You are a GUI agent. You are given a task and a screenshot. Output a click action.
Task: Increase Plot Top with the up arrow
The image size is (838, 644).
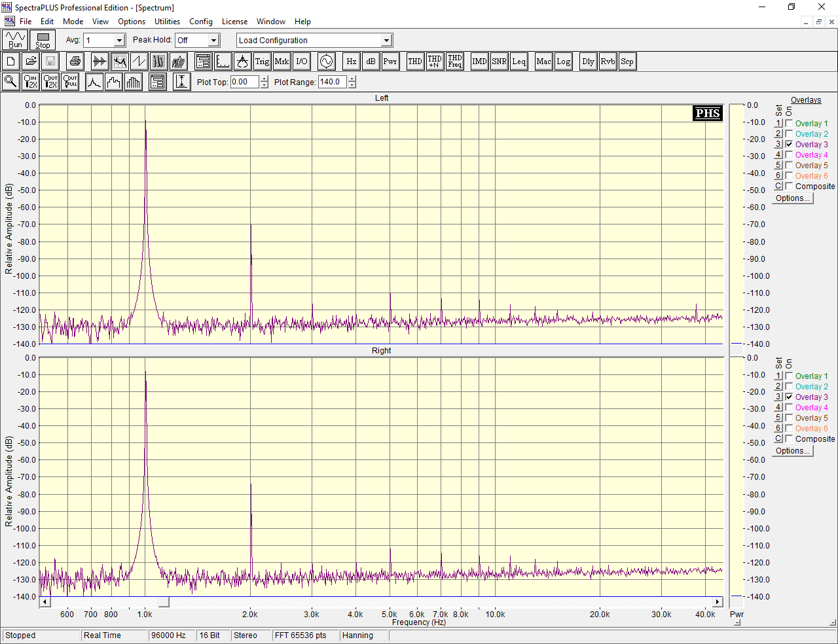(x=264, y=79)
